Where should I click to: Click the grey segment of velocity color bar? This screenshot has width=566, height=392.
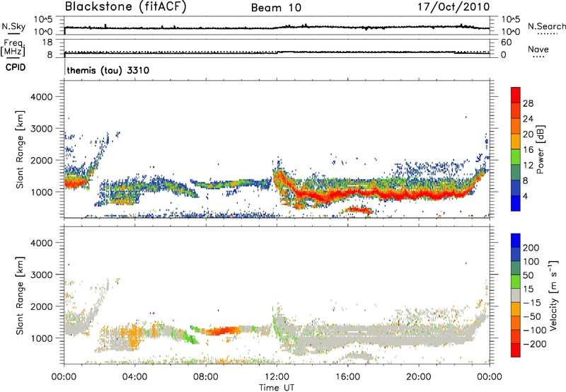[x=516, y=296]
